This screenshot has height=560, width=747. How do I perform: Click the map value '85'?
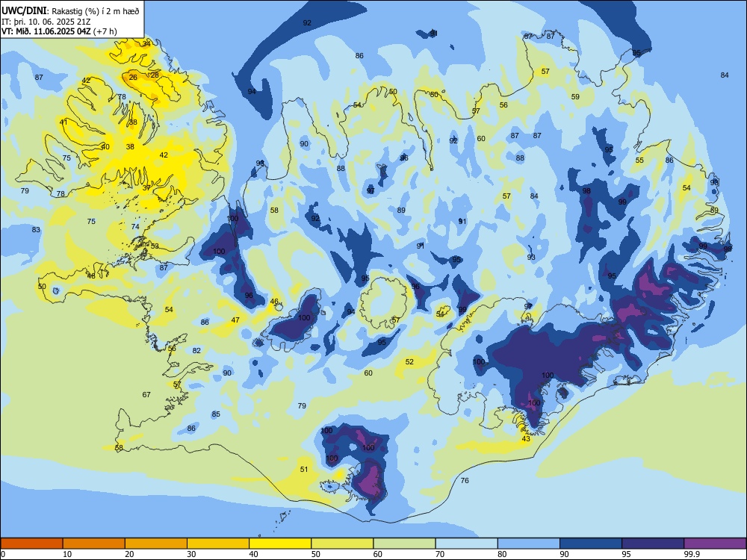[x=216, y=414]
